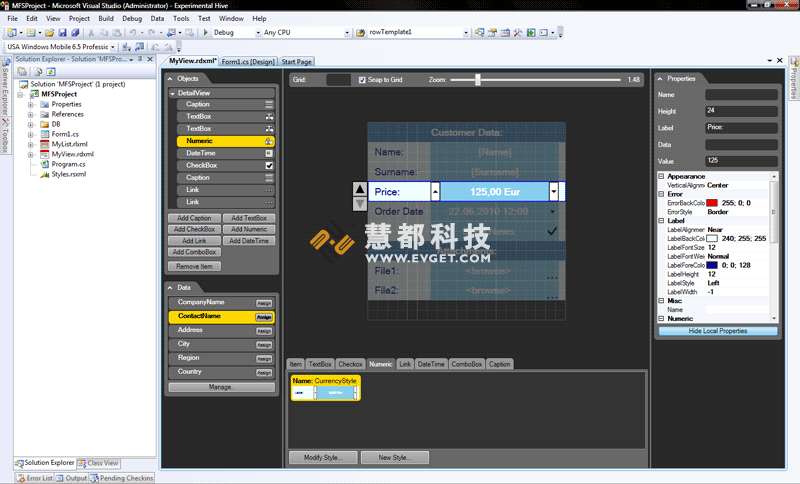The image size is (800, 484).
Task: Collapse the Appearance property category
Action: (661, 176)
